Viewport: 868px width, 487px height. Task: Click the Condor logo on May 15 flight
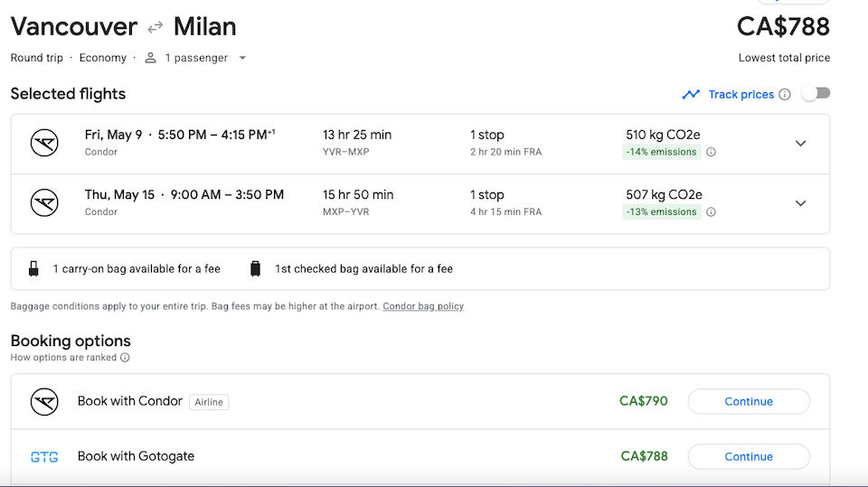point(44,202)
